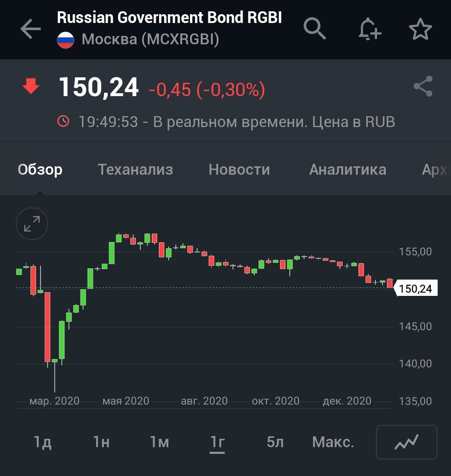451x476 pixels.
Task: Choose the 1м chart period
Action: pyautogui.click(x=160, y=442)
